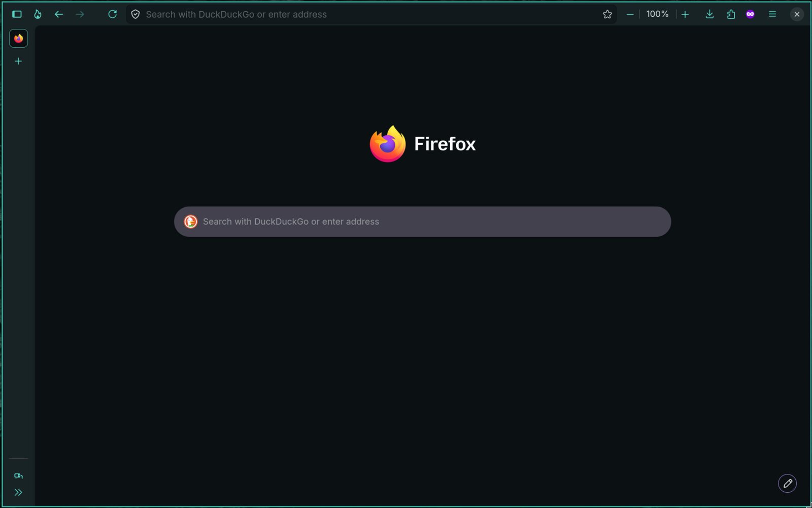Open the hamburger application menu
This screenshot has height=508, width=812.
772,14
